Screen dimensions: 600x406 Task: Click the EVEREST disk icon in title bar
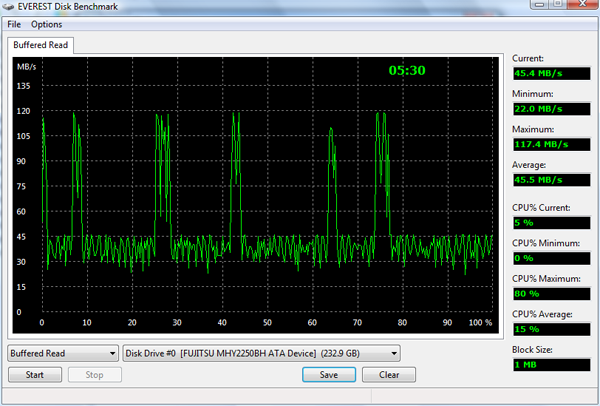click(8, 7)
